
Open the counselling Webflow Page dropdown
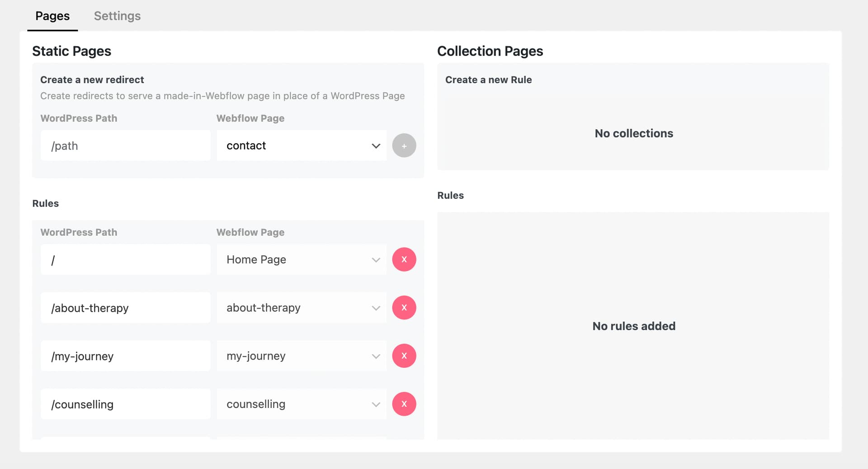(302, 404)
